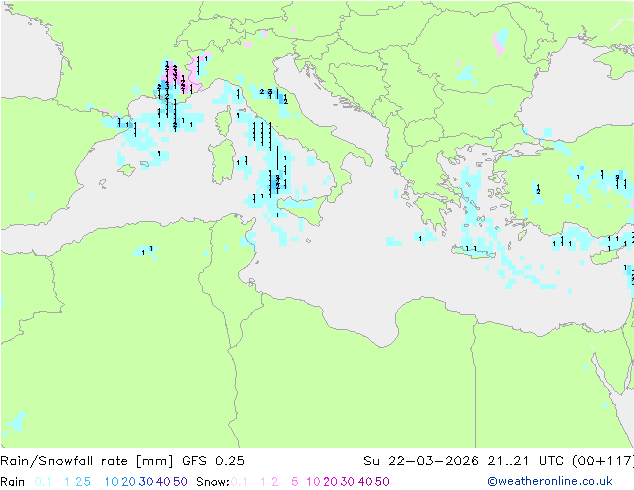Click the 'Snow:' legend label
Screen dimensions: 634x490
(213, 482)
